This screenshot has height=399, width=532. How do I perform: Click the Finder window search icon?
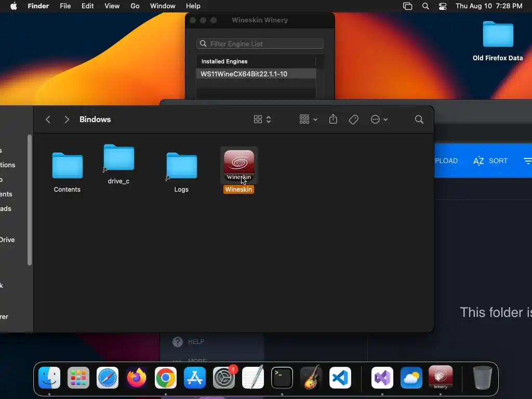pyautogui.click(x=419, y=119)
